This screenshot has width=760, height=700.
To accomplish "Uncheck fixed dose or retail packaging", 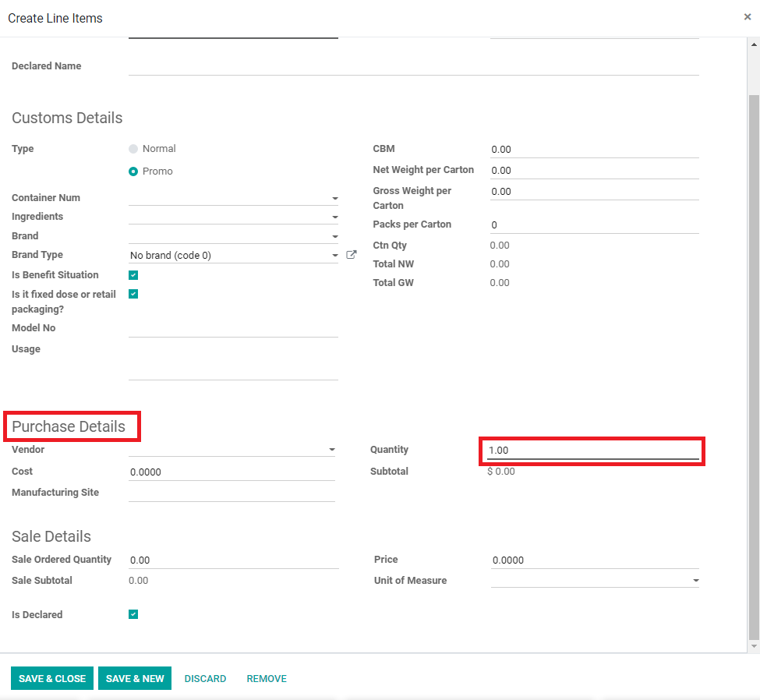I will point(133,294).
